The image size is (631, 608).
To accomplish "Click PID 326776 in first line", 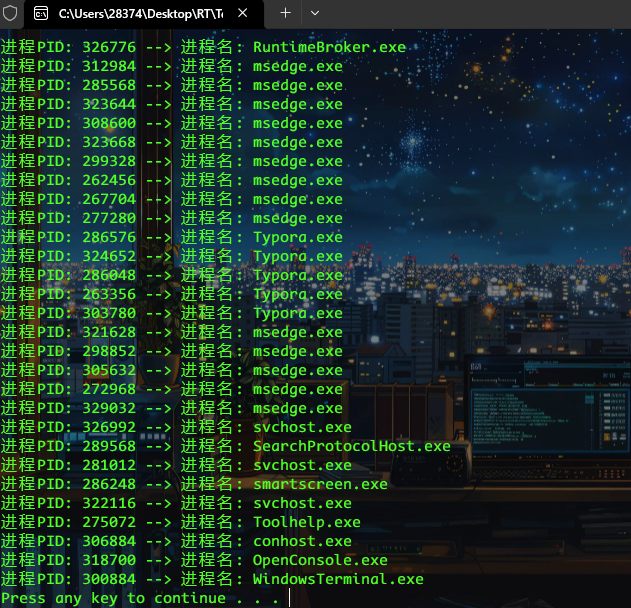I will [109, 47].
